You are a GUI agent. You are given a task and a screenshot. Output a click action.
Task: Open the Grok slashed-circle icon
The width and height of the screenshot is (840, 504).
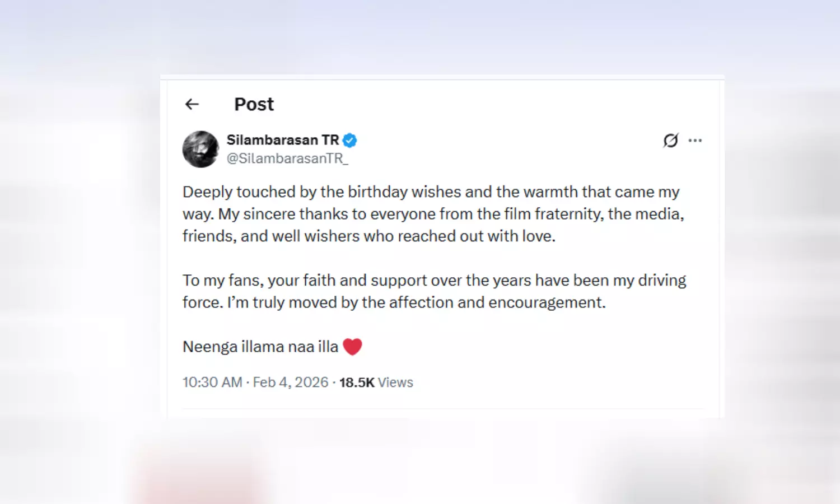(670, 141)
